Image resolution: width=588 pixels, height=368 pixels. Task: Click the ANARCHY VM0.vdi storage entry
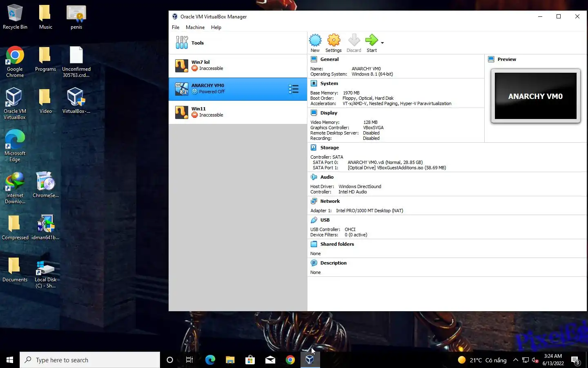385,162
